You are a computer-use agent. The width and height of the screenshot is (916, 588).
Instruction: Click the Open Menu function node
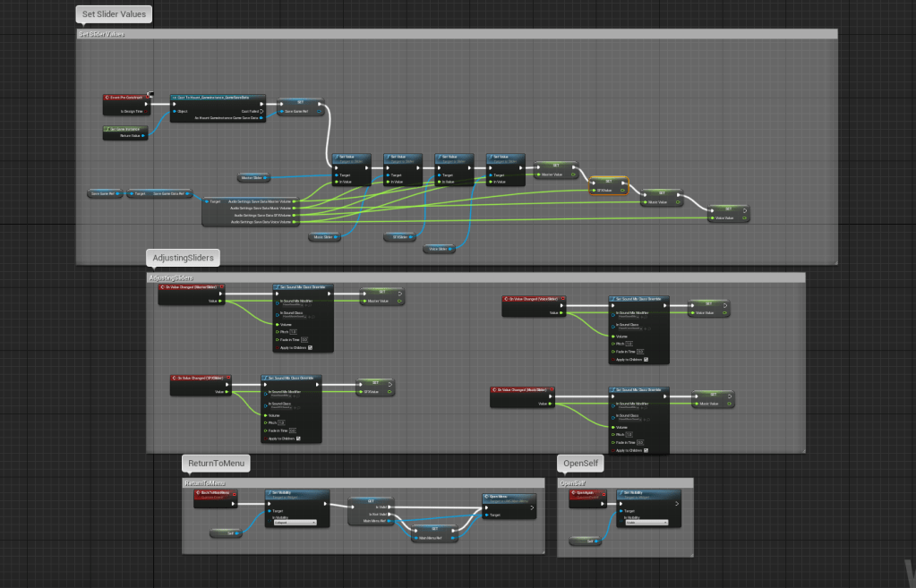(509, 497)
